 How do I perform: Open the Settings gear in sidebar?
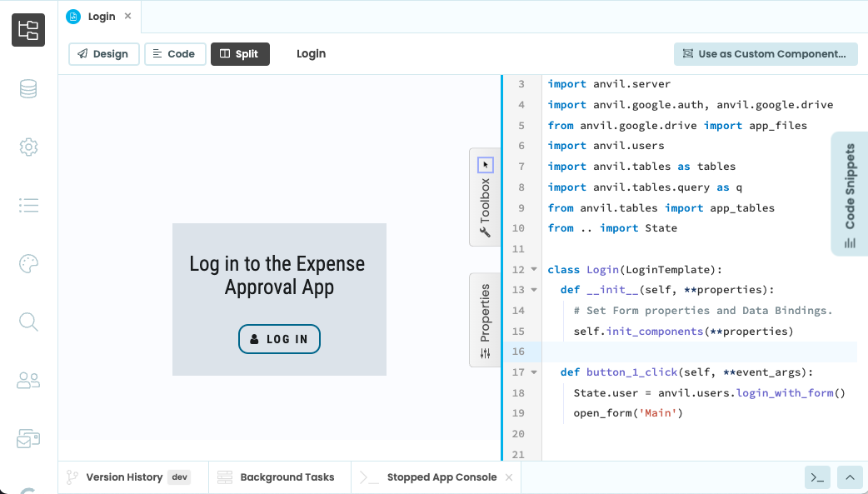click(x=28, y=147)
